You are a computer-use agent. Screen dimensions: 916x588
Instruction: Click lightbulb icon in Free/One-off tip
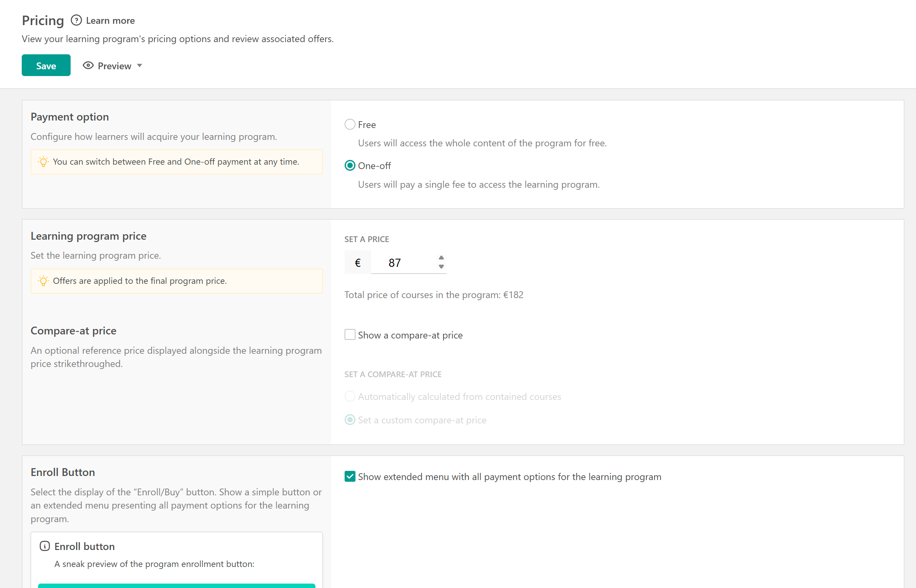tap(43, 162)
